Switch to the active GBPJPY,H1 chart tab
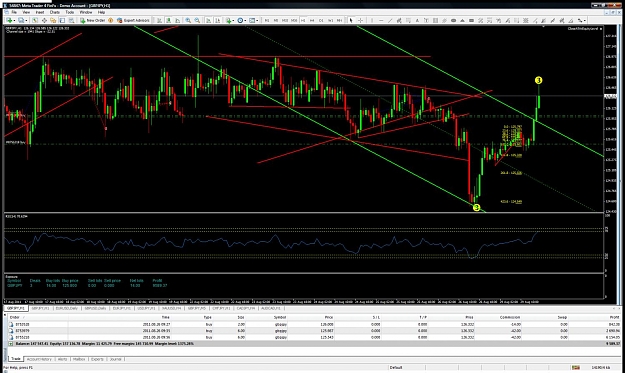Viewport: 625px width, 373px height. (x=16, y=308)
